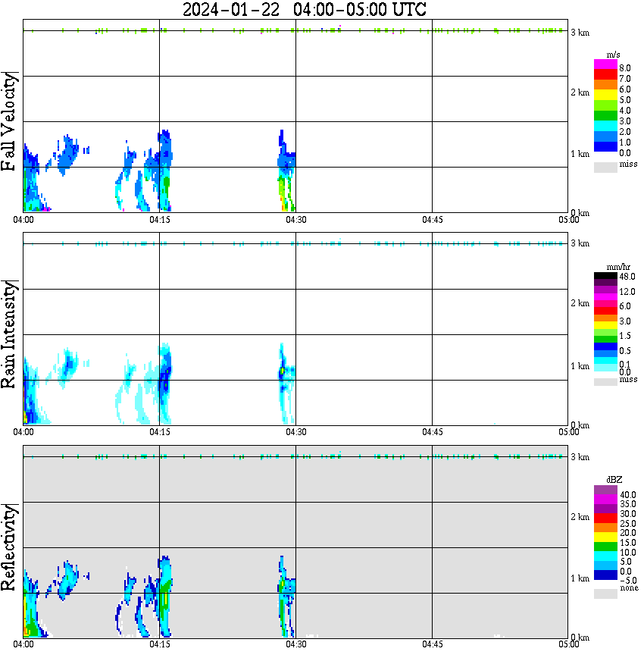This screenshot has height=658, width=644.
Task: Click 04:30 tick label under Reflectivity panel
Action: pos(296,644)
